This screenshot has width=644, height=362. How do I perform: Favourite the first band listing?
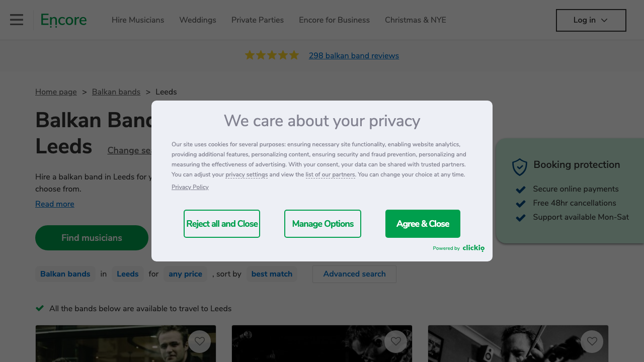[x=200, y=341]
